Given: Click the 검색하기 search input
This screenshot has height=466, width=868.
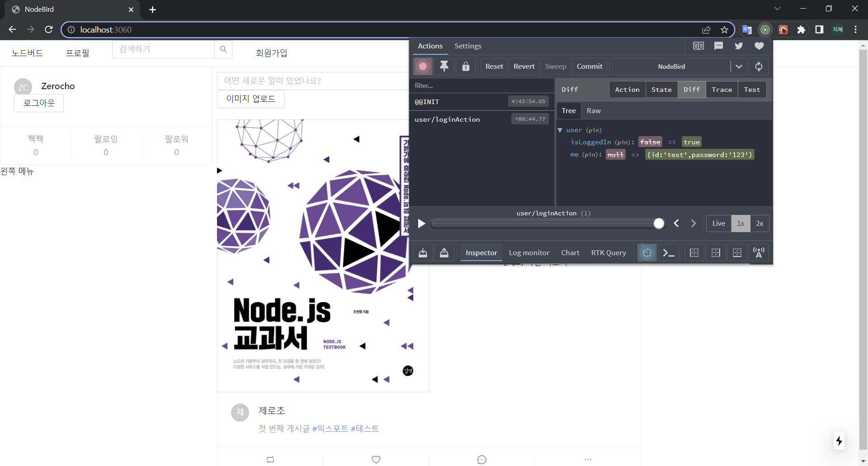Looking at the screenshot, I should pos(163,49).
